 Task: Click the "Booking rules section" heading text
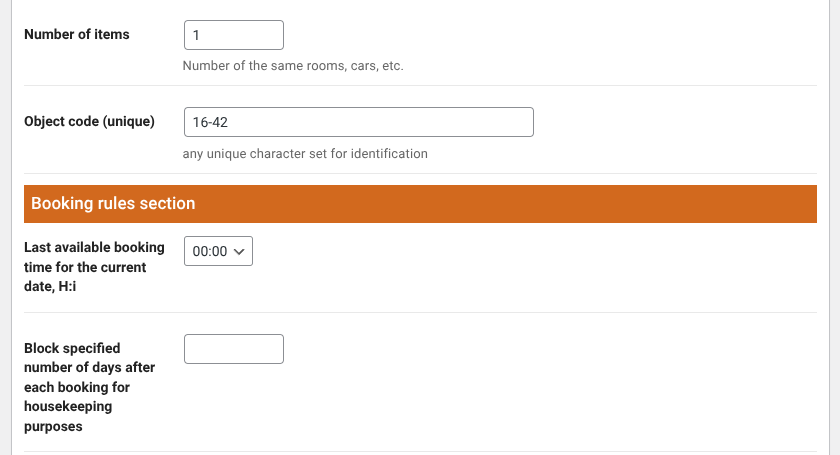coord(113,203)
